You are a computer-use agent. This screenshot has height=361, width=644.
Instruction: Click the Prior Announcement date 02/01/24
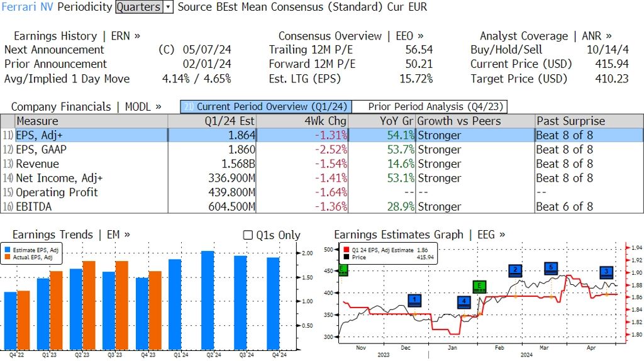(x=207, y=64)
